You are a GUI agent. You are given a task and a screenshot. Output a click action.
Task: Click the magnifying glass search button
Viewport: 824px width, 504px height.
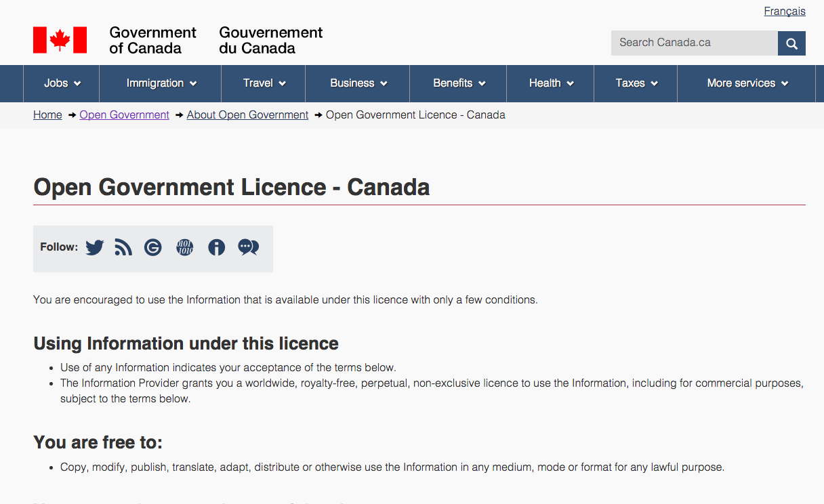791,43
